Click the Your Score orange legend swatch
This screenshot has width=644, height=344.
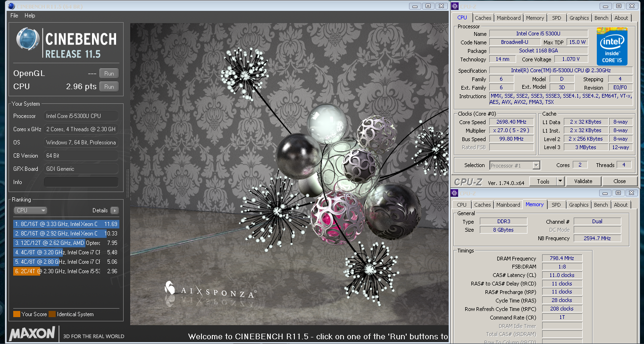coord(17,314)
